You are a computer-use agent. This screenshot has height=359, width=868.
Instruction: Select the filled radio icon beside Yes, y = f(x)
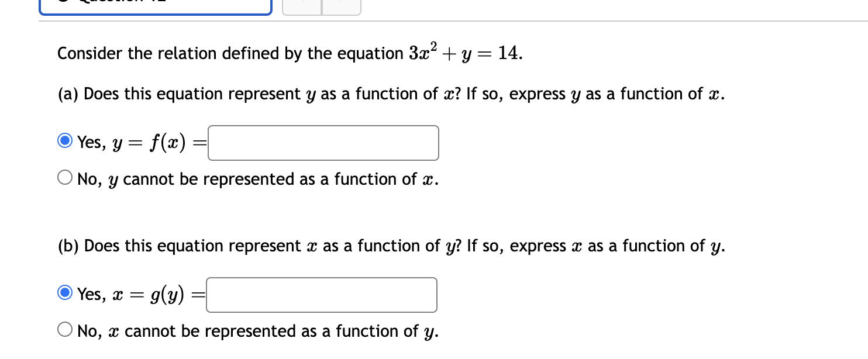65,140
